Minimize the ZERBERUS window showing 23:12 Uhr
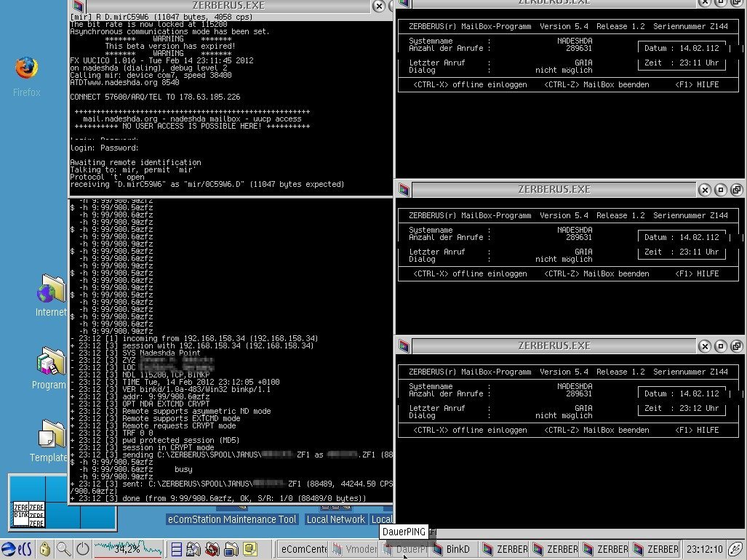 tap(720, 346)
